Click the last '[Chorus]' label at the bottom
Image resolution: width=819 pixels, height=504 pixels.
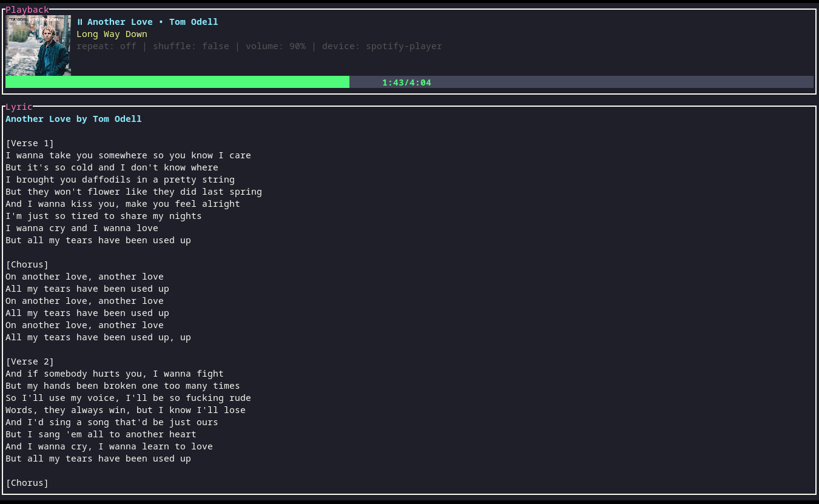click(27, 483)
